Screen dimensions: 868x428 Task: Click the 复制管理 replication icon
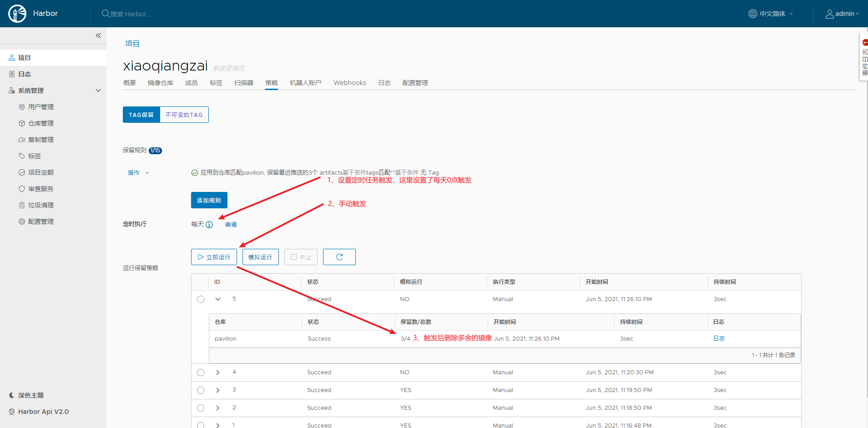22,140
